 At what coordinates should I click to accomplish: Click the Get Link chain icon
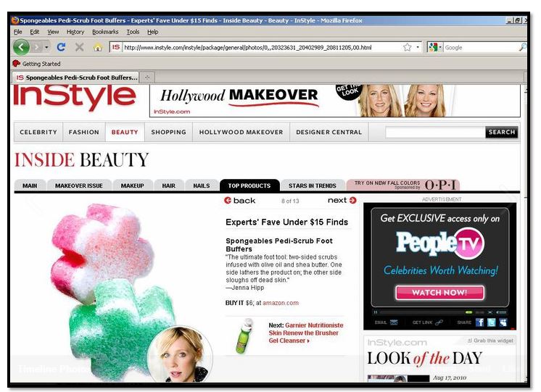pos(439,322)
